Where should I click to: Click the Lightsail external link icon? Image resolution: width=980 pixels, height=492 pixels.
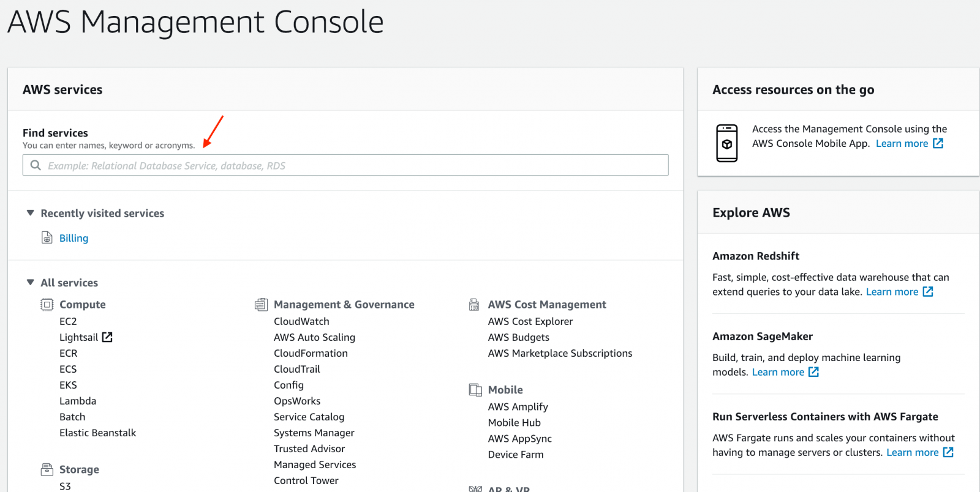[107, 337]
